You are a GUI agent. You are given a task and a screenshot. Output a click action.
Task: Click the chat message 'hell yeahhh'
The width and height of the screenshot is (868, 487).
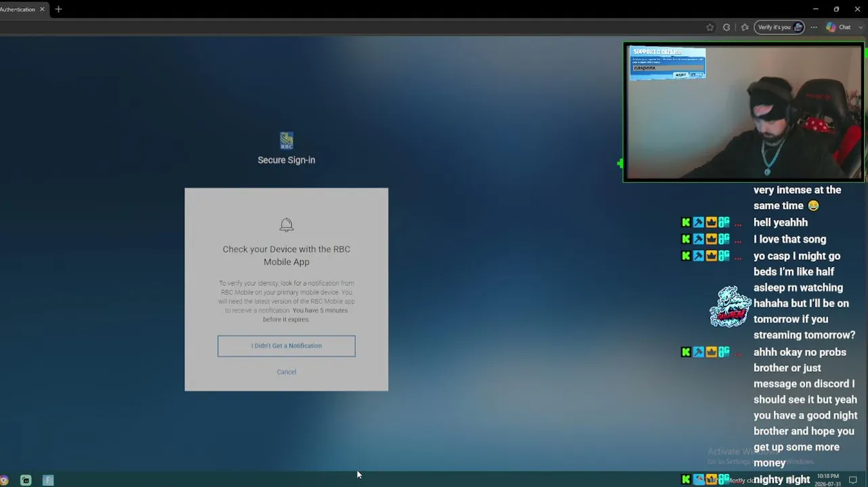tap(781, 223)
